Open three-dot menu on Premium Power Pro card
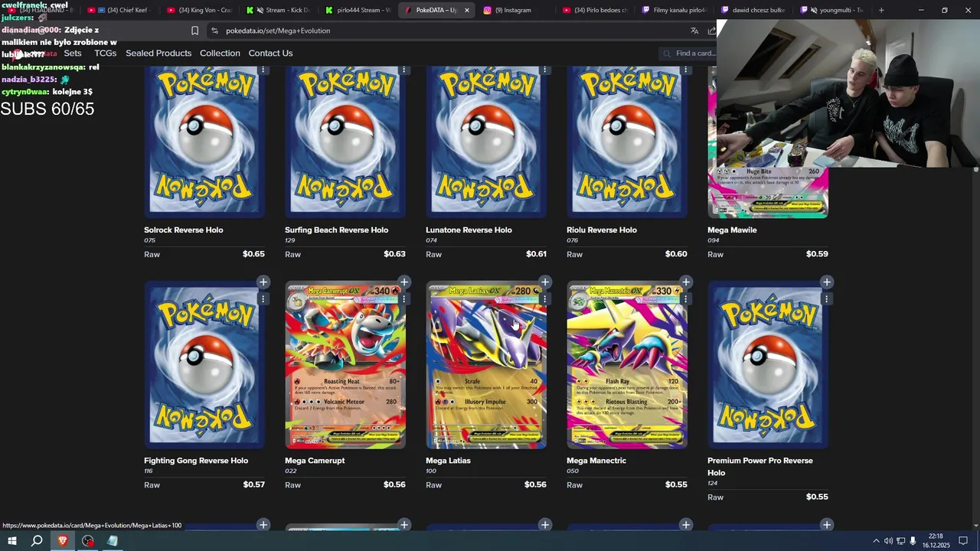980x551 pixels. point(827,299)
